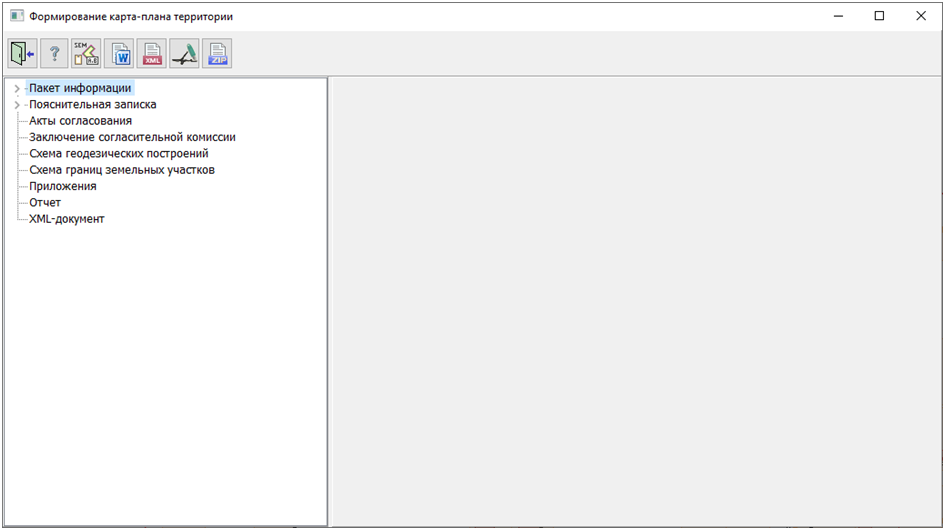Open Схема геодезических построений item
This screenshot has width=945, height=530.
click(118, 154)
